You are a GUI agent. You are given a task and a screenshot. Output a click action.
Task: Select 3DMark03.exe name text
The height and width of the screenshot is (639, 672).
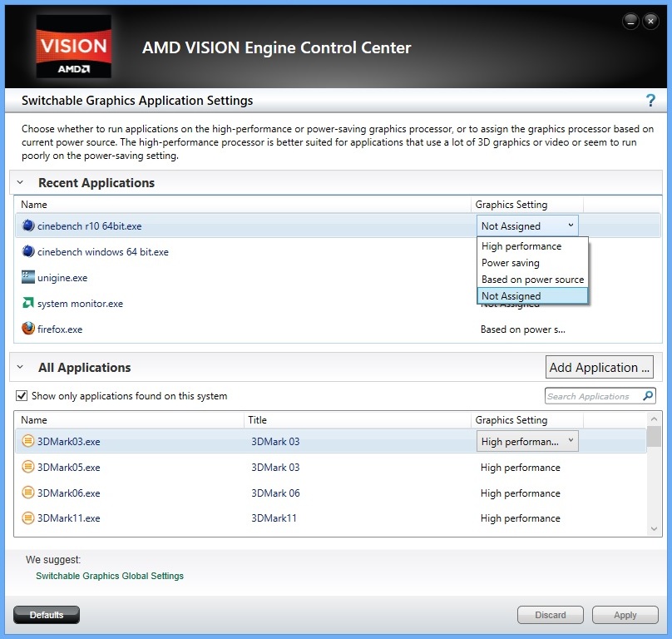(68, 441)
